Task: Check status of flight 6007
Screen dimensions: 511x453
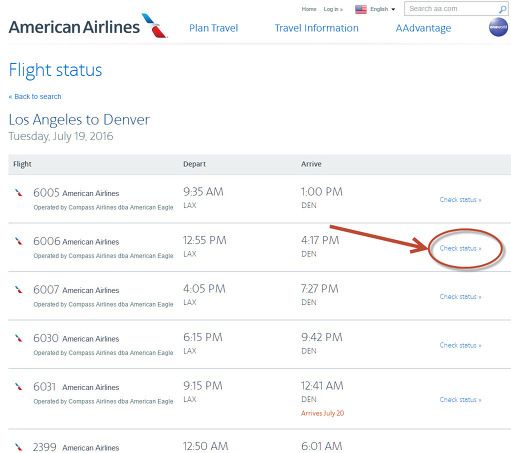Action: click(x=460, y=297)
